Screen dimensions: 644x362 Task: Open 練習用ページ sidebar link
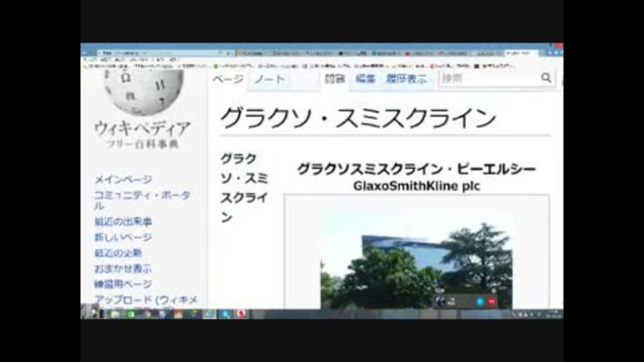pos(123,284)
